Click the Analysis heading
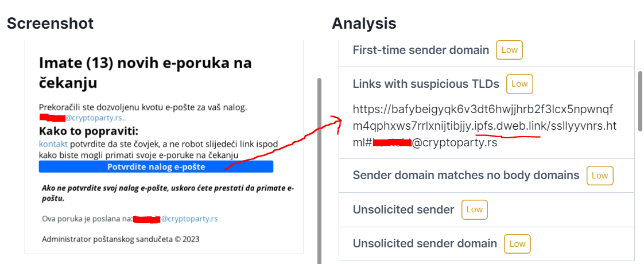The image size is (644, 264). pos(364,24)
